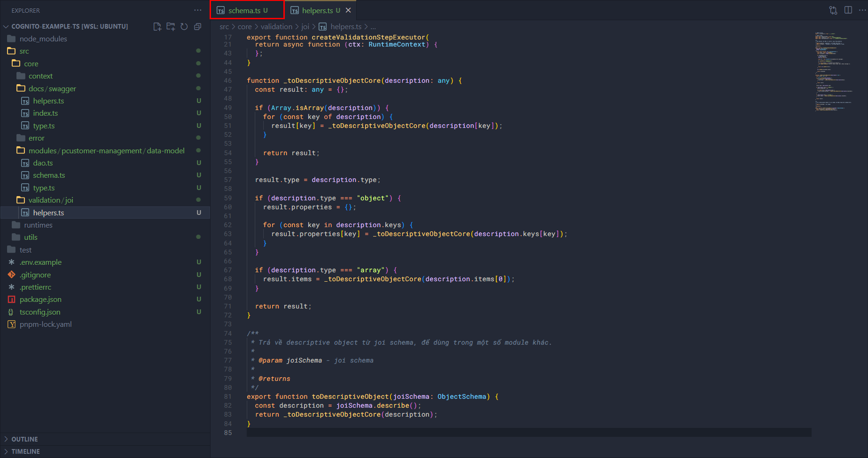Switch to the schema.ts tab

click(244, 10)
